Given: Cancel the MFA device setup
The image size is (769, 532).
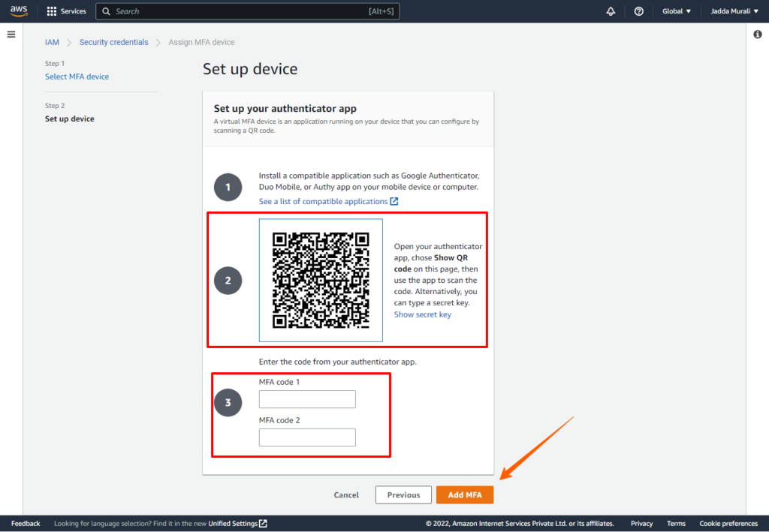Looking at the screenshot, I should [x=346, y=494].
